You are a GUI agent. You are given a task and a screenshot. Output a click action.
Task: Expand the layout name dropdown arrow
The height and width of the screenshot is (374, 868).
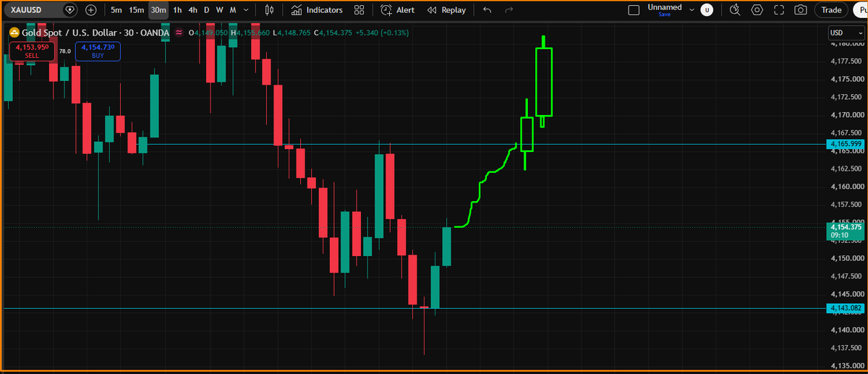pos(692,10)
